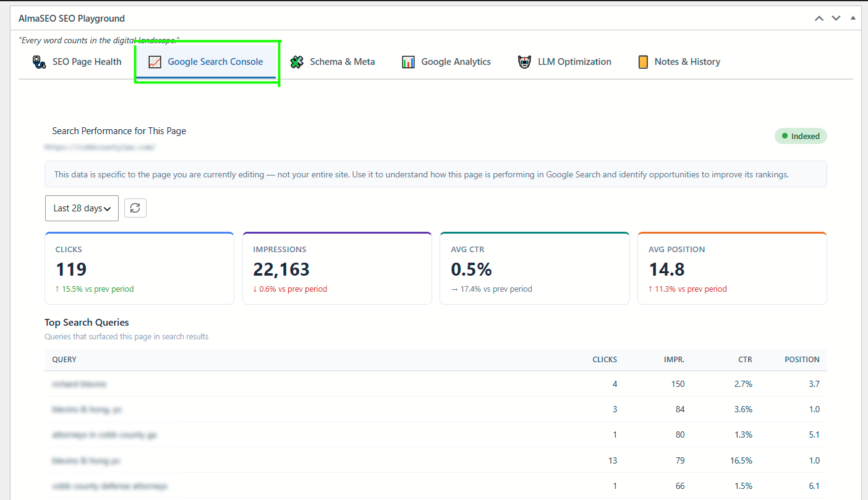
Task: Click the CTR value 3.6%
Action: click(743, 409)
